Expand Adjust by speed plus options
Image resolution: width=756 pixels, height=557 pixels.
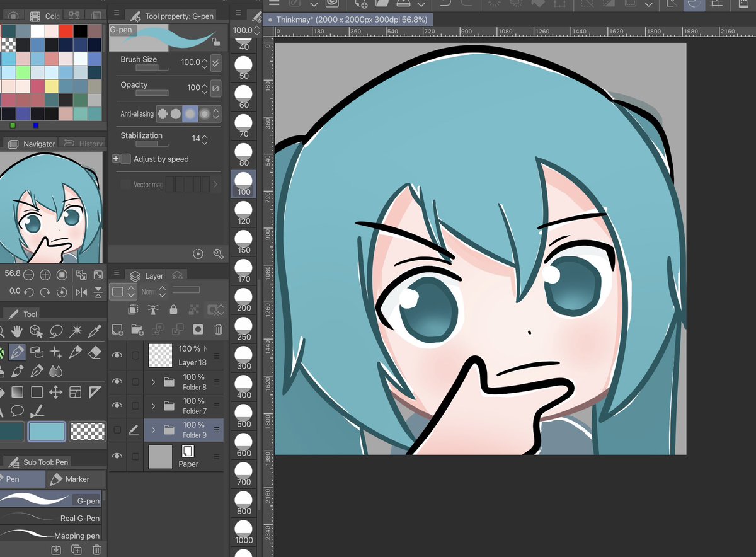115,159
